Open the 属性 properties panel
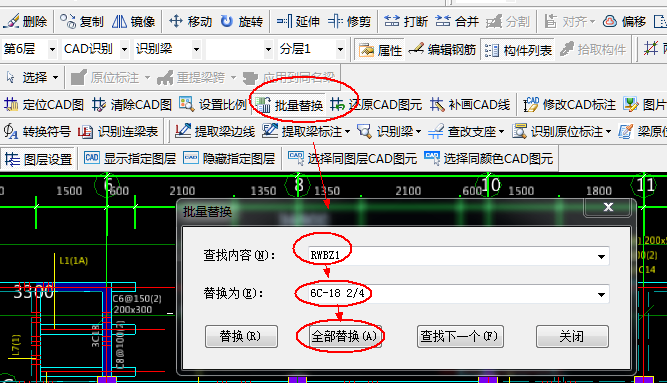This screenshot has height=383, width=667. pyautogui.click(x=380, y=50)
